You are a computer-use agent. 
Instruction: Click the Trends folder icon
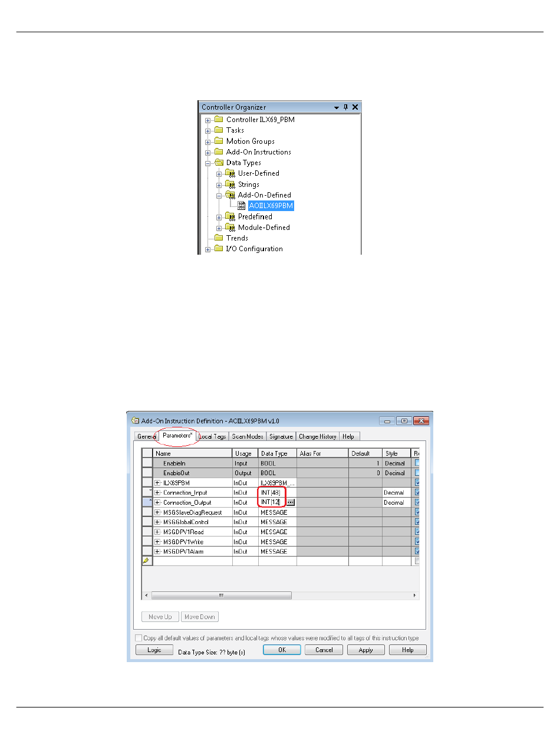pos(219,238)
